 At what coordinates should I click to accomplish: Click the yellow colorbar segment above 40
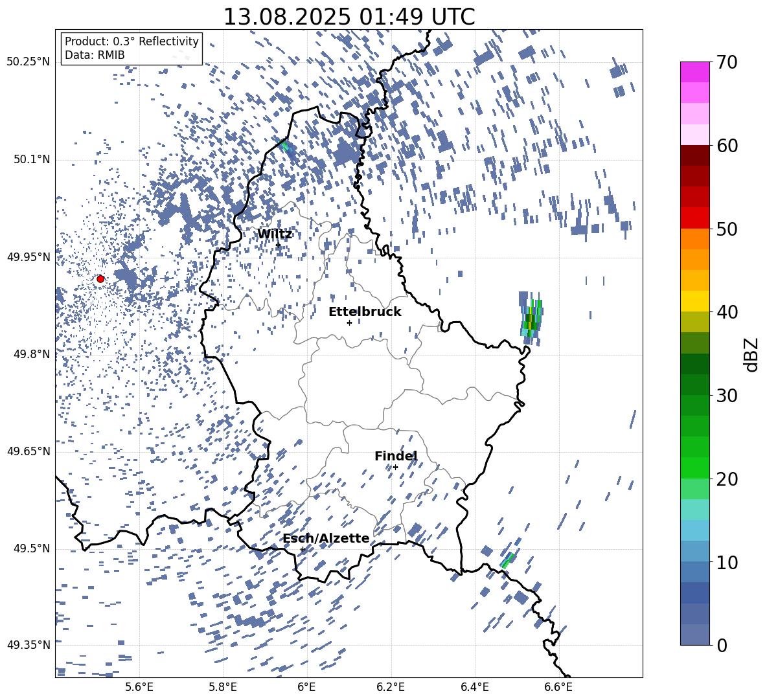tap(694, 301)
